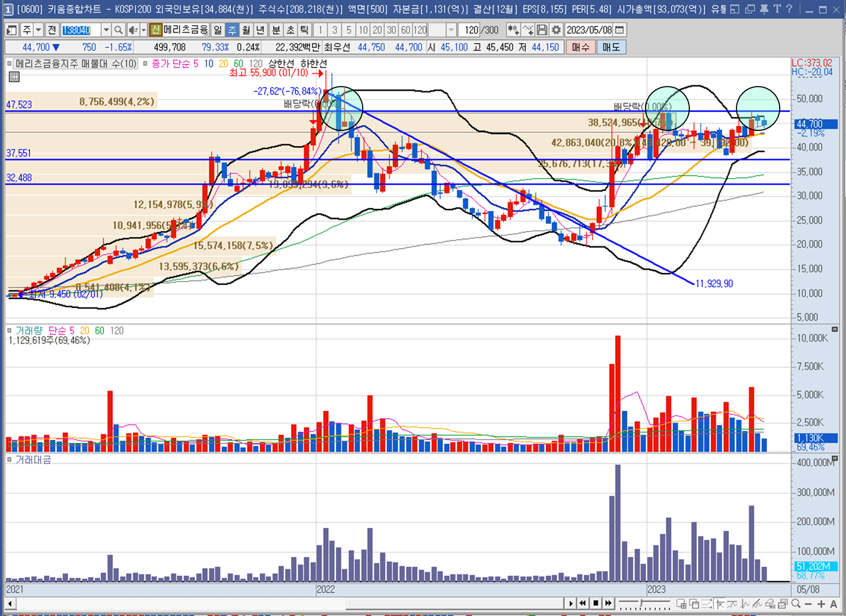This screenshot has height=616, width=846.
Task: Open the custom interval dropdown
Action: pyautogui.click(x=451, y=30)
